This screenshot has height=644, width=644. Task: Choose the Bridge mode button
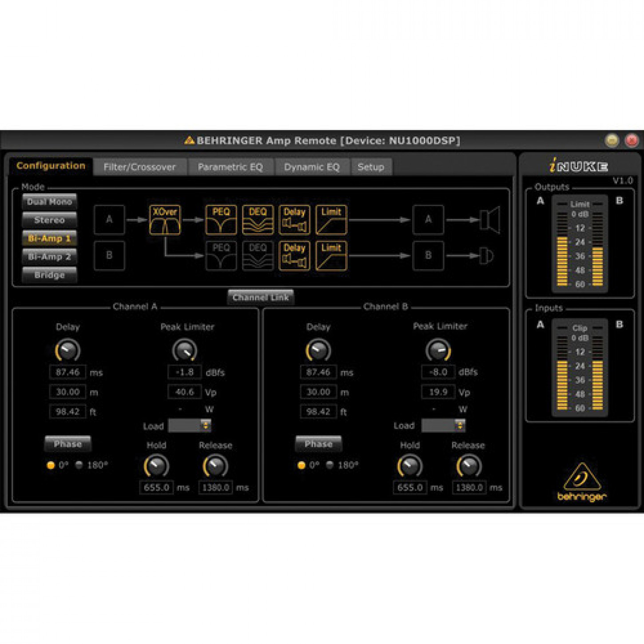point(49,275)
